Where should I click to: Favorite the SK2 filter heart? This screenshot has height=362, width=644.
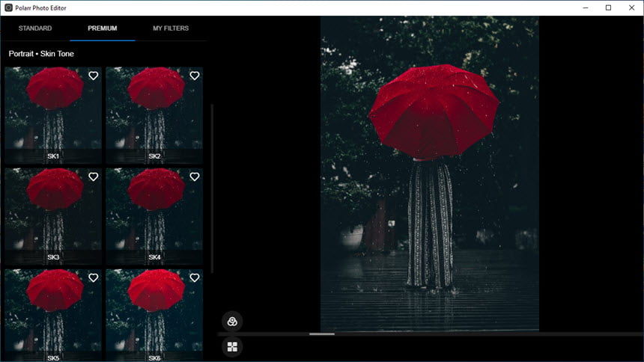coord(195,76)
